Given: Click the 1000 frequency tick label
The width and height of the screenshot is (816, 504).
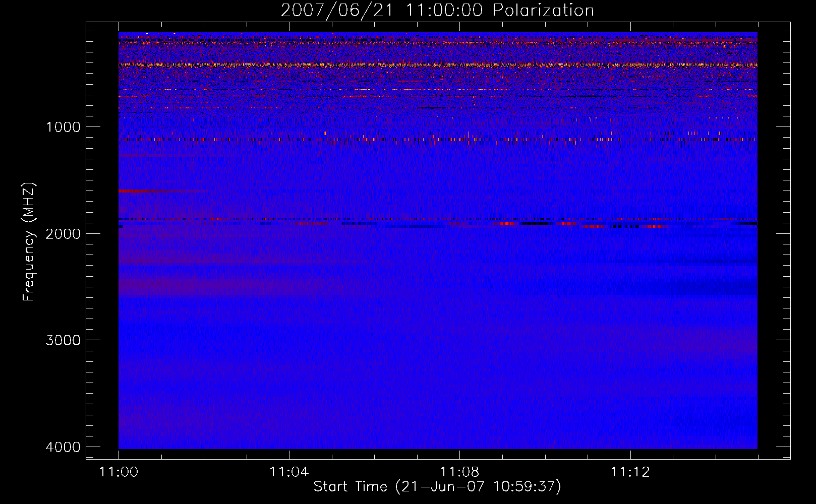Looking at the screenshot, I should pyautogui.click(x=63, y=127).
